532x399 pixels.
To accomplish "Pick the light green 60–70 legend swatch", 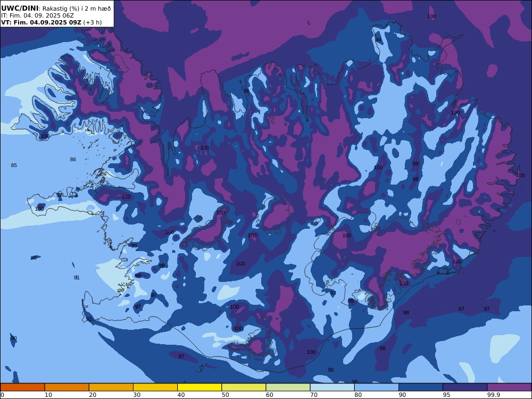I will 288,387.
